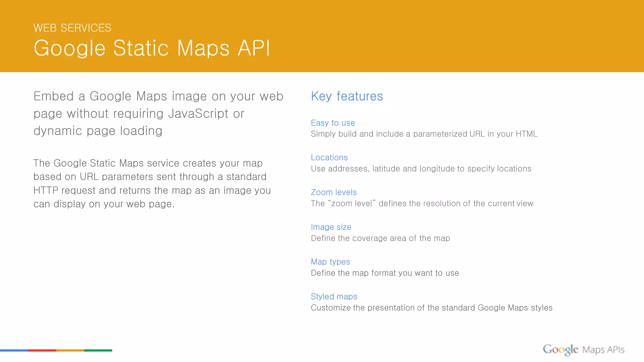Image resolution: width=644 pixels, height=362 pixels.
Task: Select the 'Zoom levels' feature heading
Action: click(x=334, y=192)
